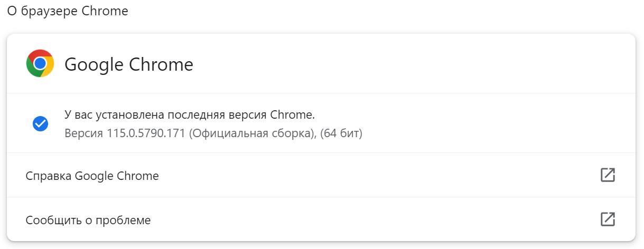Click the blue update checkmark icon
The image size is (644, 249).
[40, 123]
